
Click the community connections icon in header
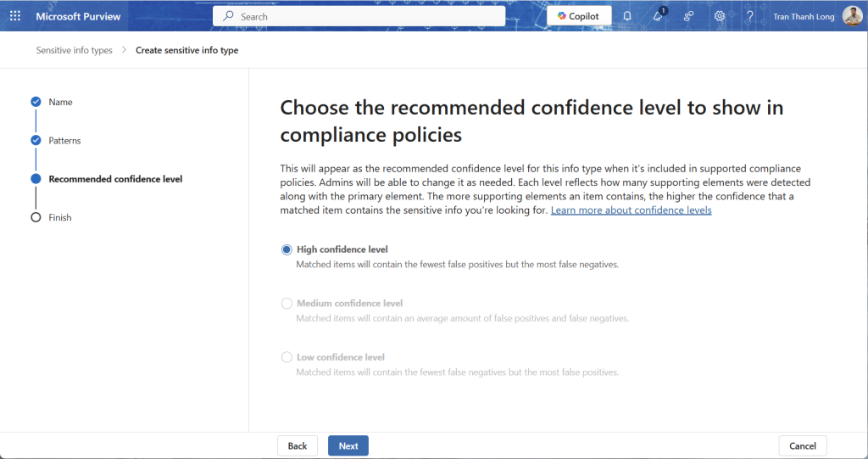point(688,16)
